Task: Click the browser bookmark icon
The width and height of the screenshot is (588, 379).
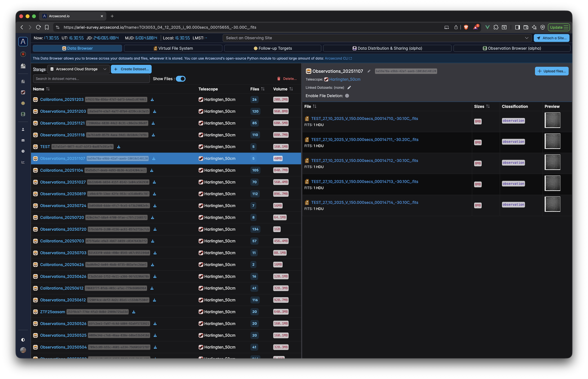Action: [x=47, y=27]
